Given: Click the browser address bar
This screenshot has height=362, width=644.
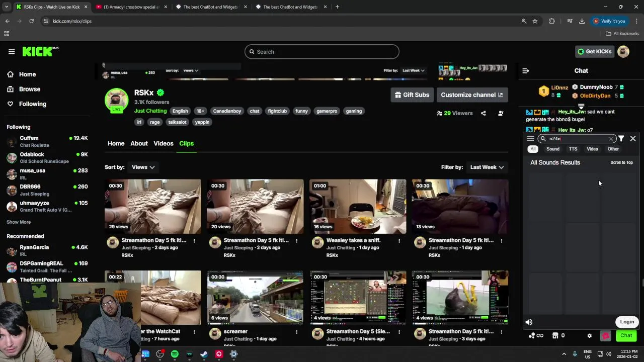Looking at the screenshot, I should click(282, 21).
